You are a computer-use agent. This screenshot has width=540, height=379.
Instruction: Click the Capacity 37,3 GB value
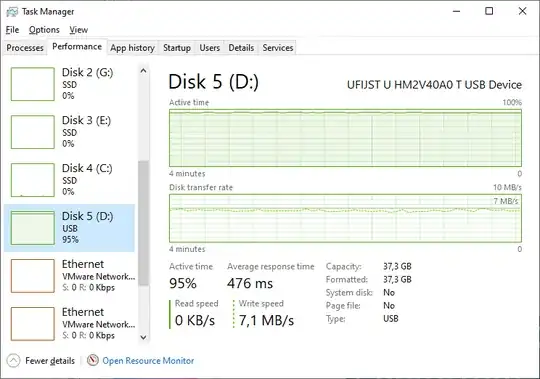(397, 266)
